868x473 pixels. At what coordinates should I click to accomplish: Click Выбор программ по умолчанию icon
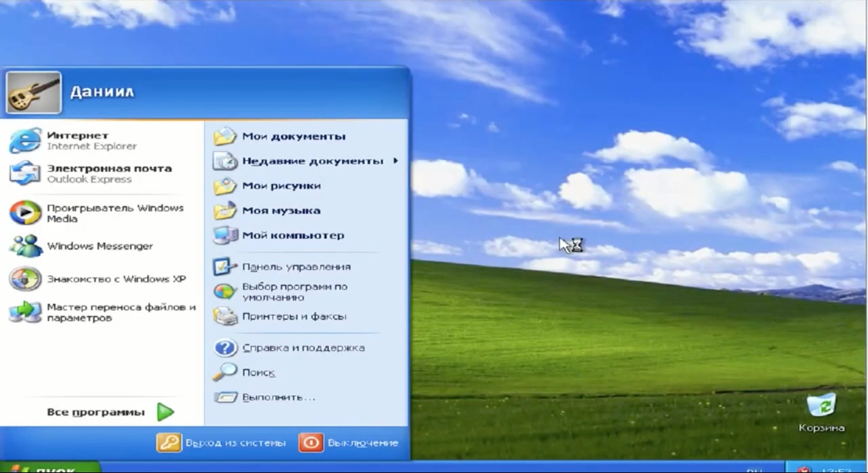[x=225, y=292]
